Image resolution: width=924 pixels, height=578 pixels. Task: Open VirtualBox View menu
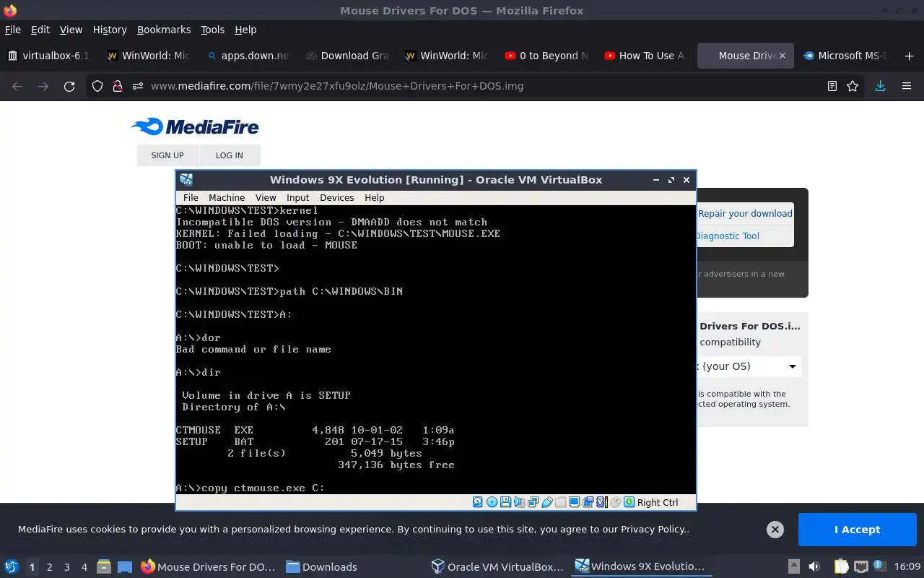[x=266, y=197]
